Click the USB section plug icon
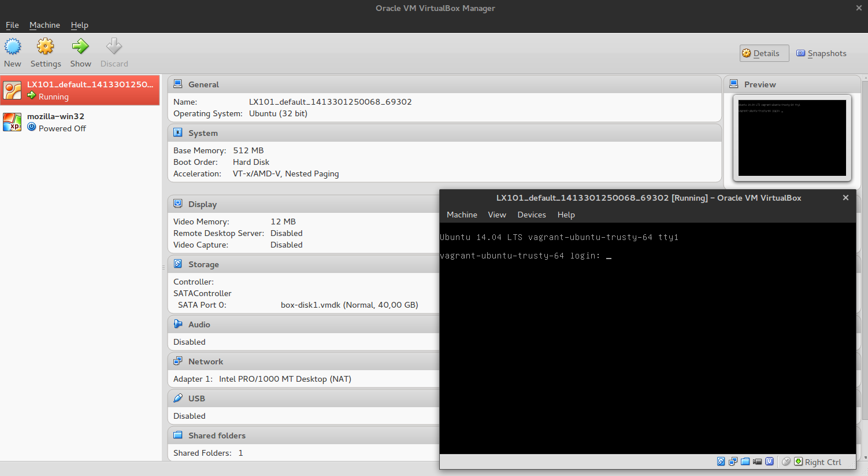The height and width of the screenshot is (476, 868). 178,398
